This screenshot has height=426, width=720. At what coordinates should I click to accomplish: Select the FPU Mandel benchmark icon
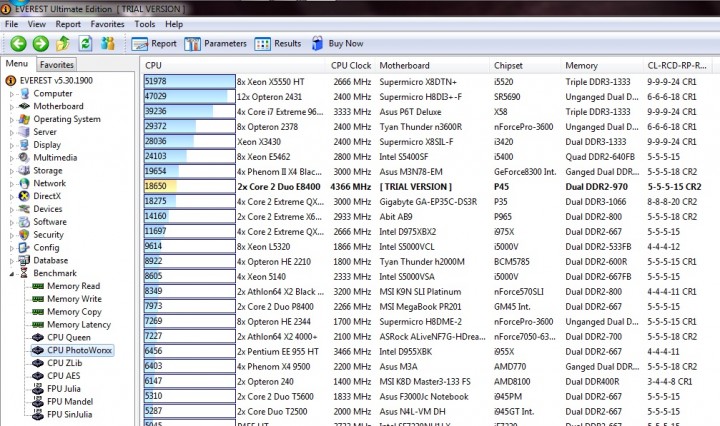pyautogui.click(x=38, y=402)
